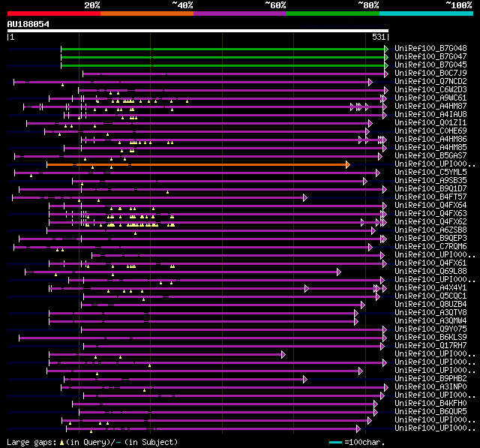Open the UniRef100_A3INP0 entry
This screenshot has height=448, width=480.
[x=430, y=387]
